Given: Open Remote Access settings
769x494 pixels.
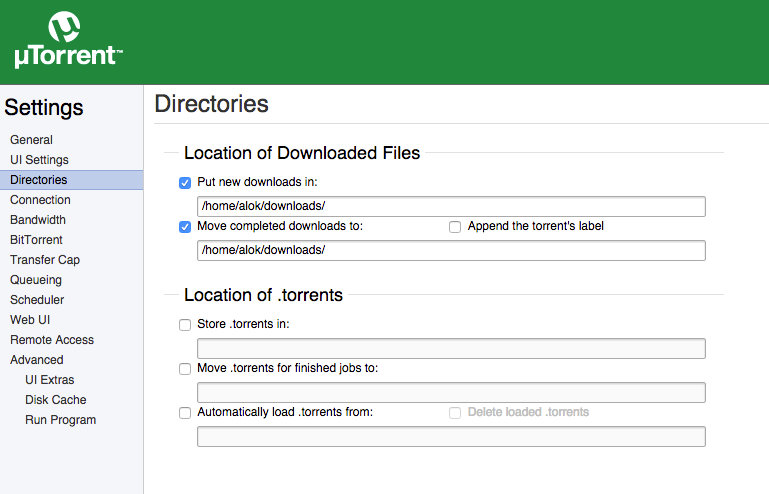Looking at the screenshot, I should click(52, 340).
